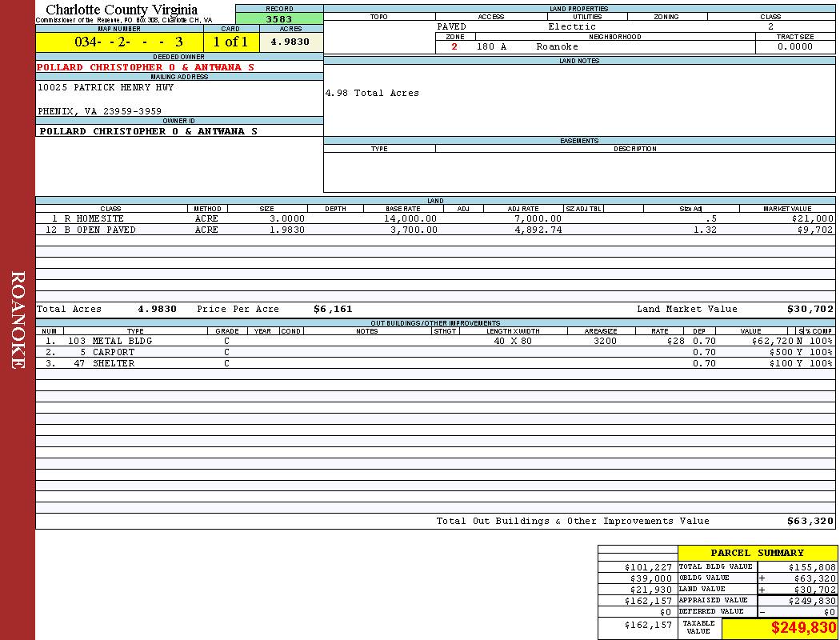840x640 pixels.
Task: Select the CARPORT outbuilding entry
Action: point(113,352)
